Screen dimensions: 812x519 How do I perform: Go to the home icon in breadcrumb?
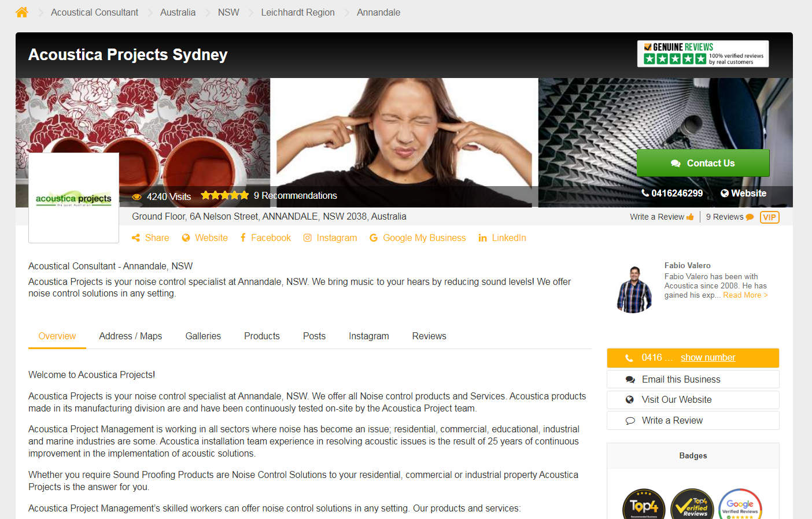point(22,12)
